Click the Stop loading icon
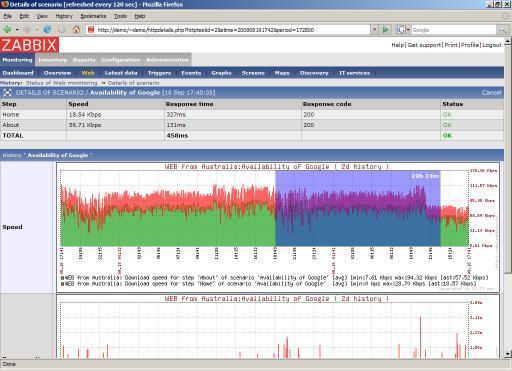512x371 pixels. (62, 30)
